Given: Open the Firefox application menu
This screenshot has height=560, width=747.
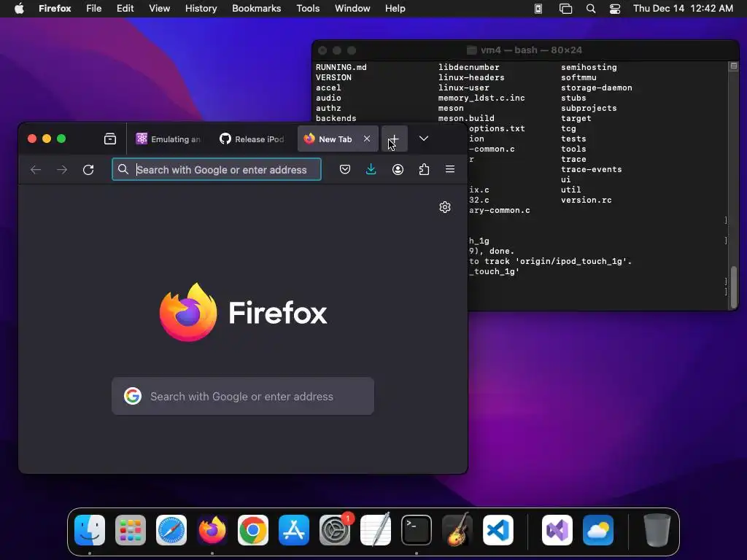Looking at the screenshot, I should pos(55,9).
